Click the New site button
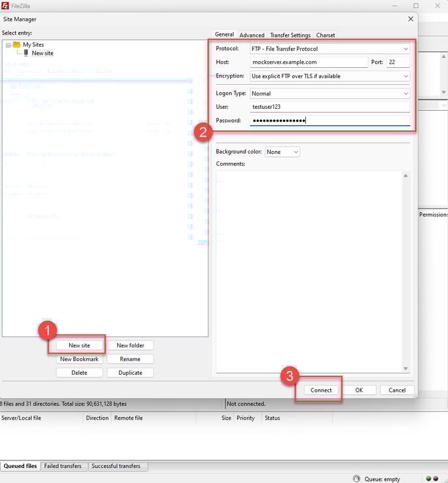 coord(79,345)
